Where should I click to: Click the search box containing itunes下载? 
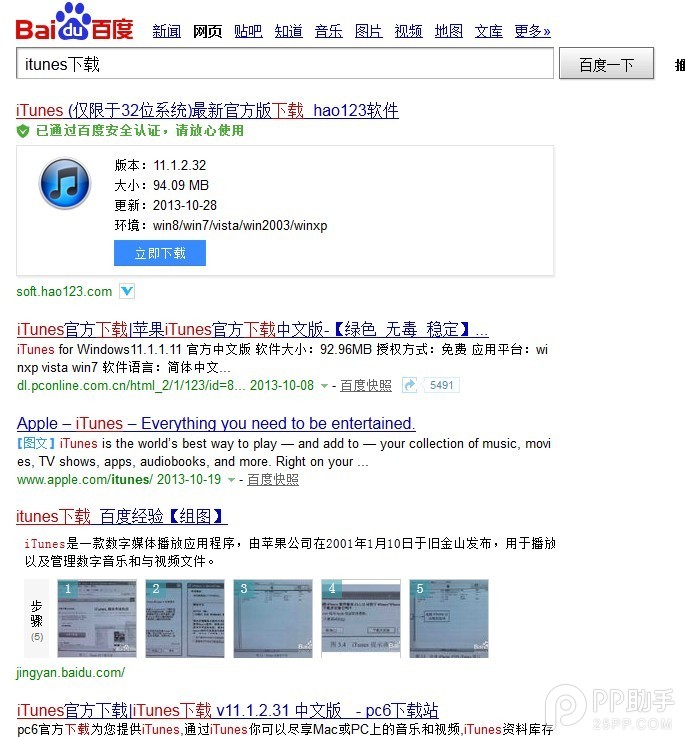pos(285,64)
